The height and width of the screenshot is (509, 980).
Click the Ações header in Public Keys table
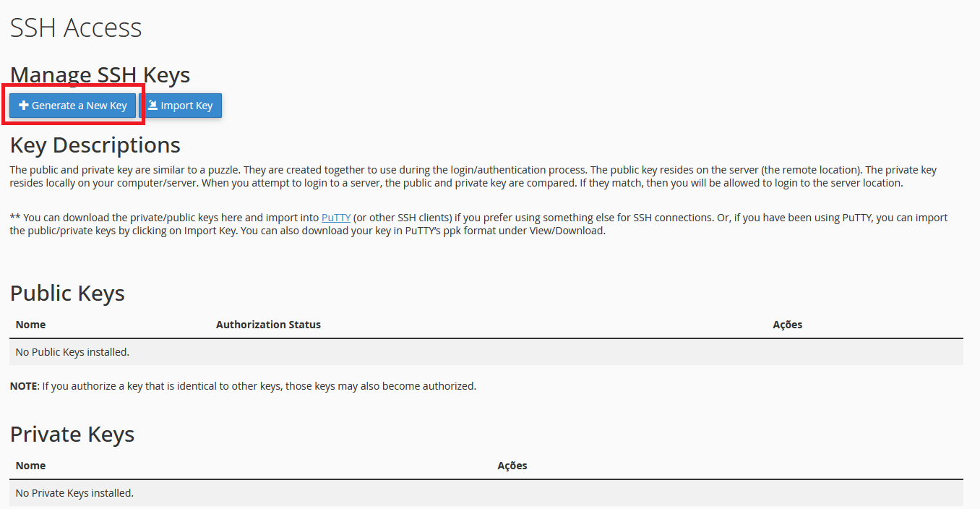click(x=787, y=325)
